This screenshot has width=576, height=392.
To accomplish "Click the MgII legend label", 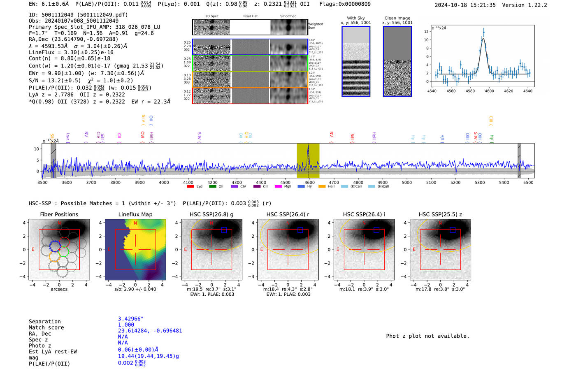I will coord(288,186).
